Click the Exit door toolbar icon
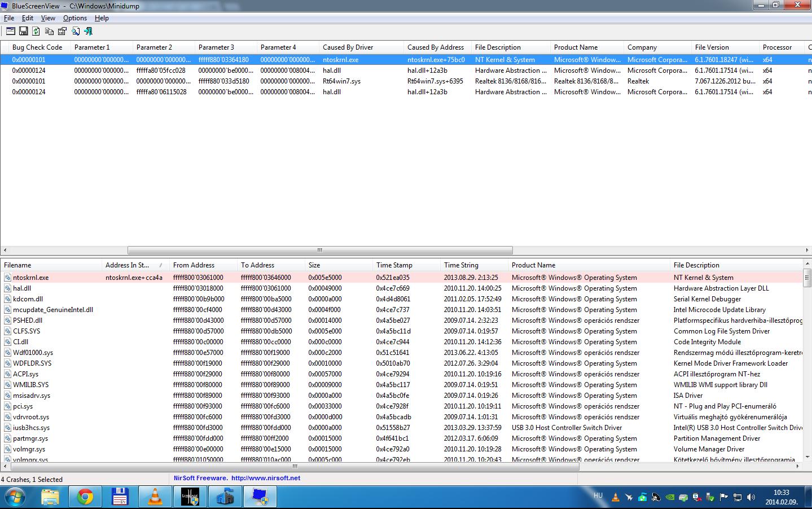812x509 pixels. (88, 31)
